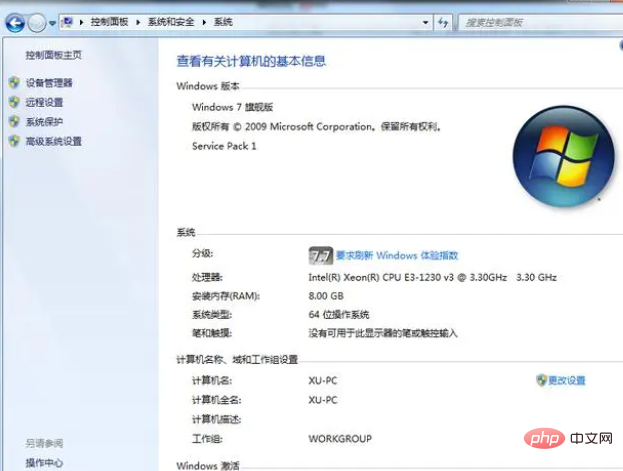Click the XU-PC value beside 计算机名

323,380
